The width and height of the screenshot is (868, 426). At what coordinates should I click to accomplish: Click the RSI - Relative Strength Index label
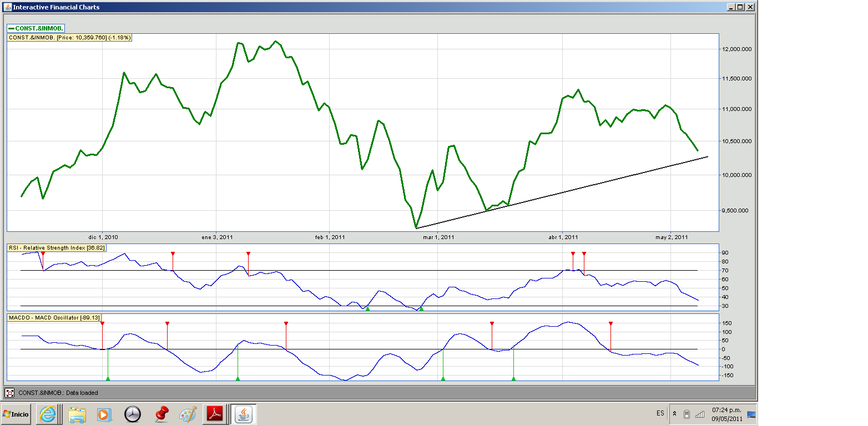(57, 248)
